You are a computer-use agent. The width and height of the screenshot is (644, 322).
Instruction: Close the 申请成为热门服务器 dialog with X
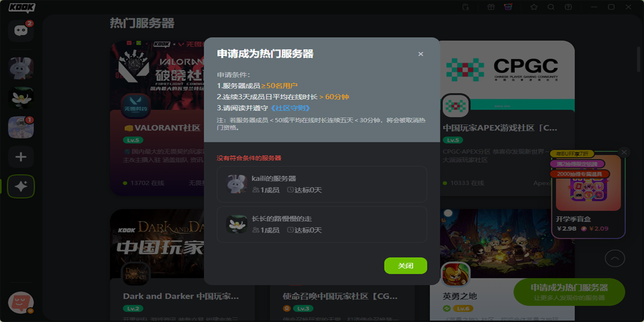click(421, 54)
